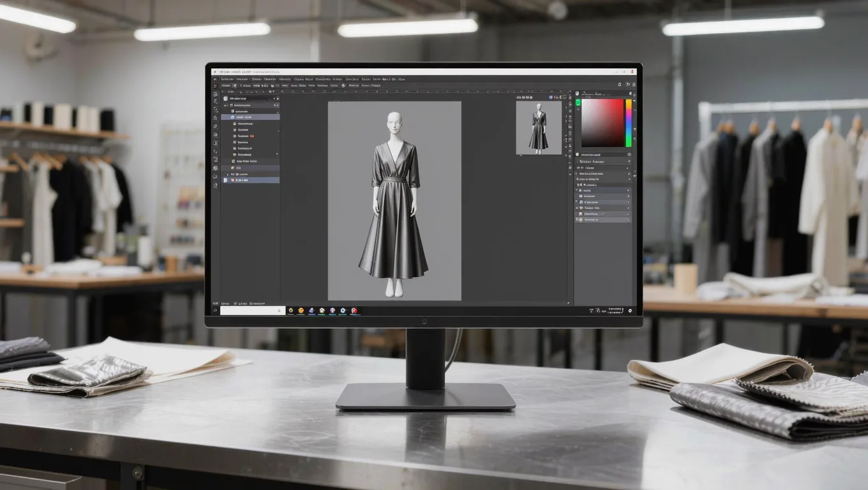The image size is (868, 490).
Task: Pick a shade in the red color field
Action: pos(602,122)
